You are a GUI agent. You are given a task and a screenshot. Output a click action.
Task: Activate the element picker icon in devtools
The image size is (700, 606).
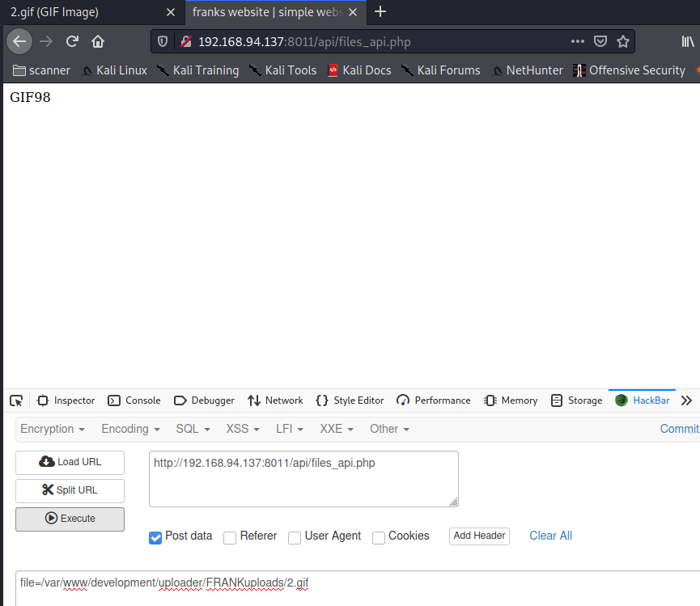[x=16, y=400]
